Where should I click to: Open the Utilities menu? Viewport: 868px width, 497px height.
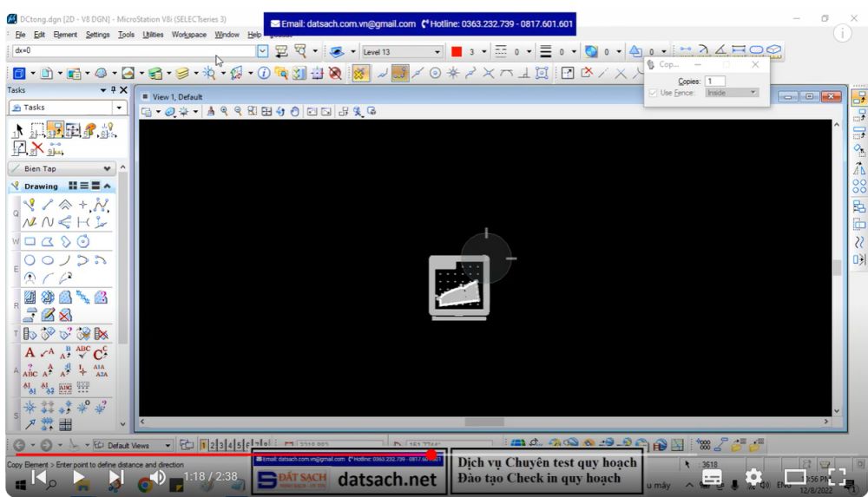tap(153, 35)
